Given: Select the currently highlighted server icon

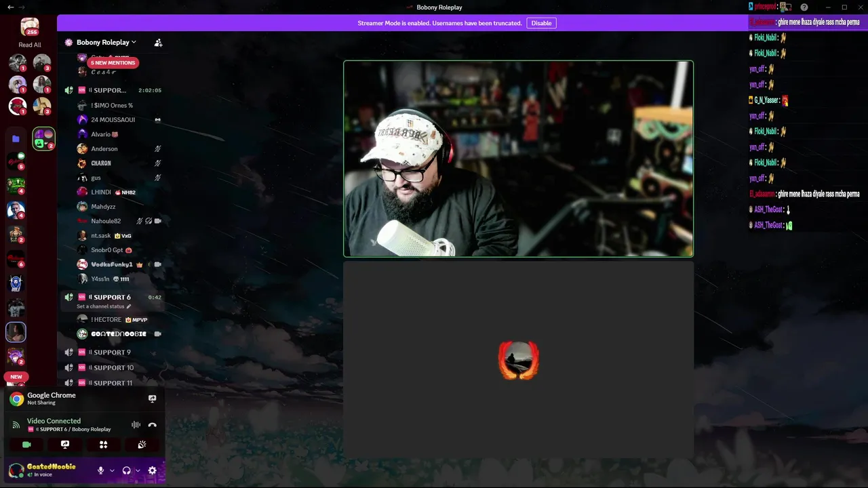Looking at the screenshot, I should tap(16, 332).
